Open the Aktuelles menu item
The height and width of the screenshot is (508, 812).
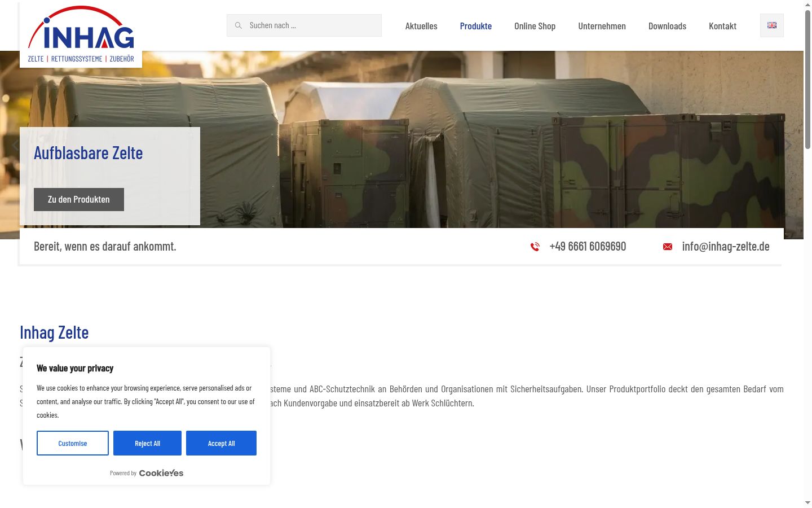[421, 26]
